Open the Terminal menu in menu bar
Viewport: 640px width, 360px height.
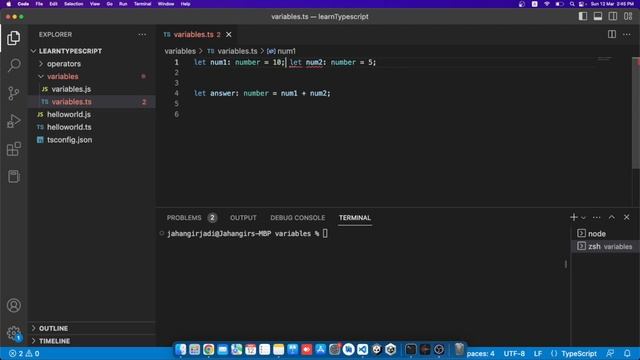(x=142, y=4)
